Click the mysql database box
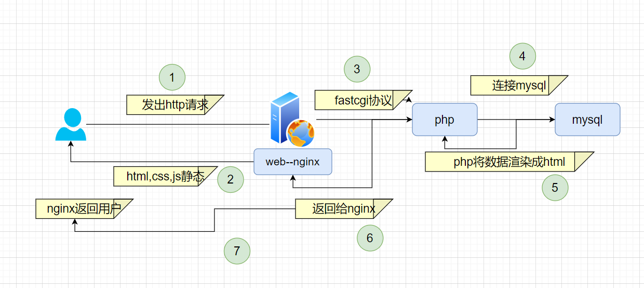 pyautogui.click(x=587, y=120)
